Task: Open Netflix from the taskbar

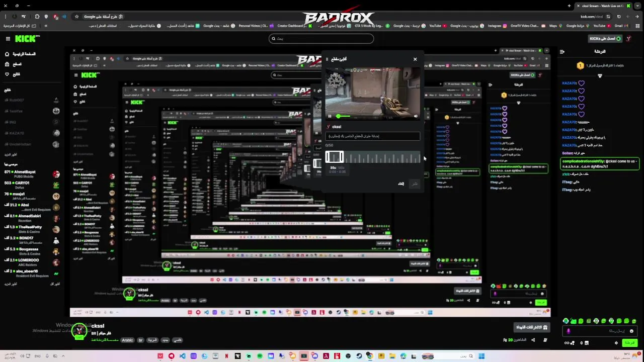Action: click(226, 356)
